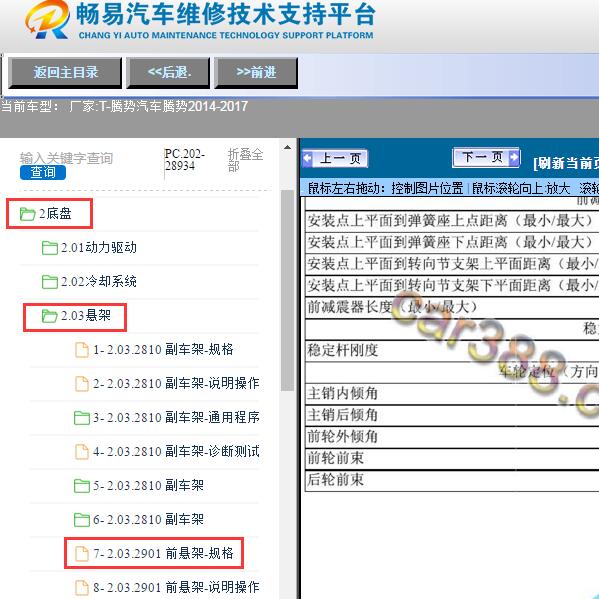The height and width of the screenshot is (599, 599).
Task: Click the 主销后倾角 row
Action: [452, 415]
